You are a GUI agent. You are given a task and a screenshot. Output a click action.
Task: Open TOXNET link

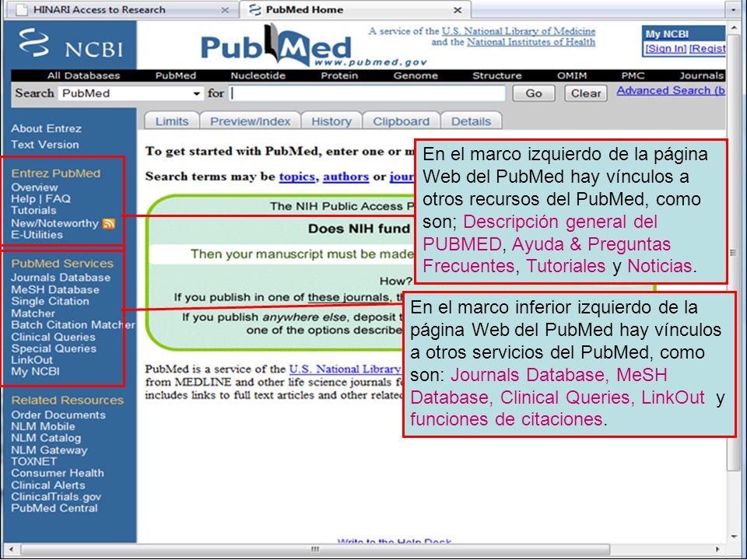point(33,461)
